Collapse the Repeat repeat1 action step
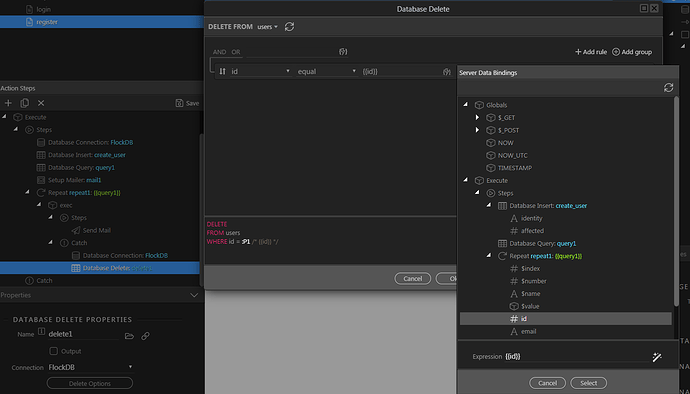Viewport: 690px width, 394px height. point(27,192)
